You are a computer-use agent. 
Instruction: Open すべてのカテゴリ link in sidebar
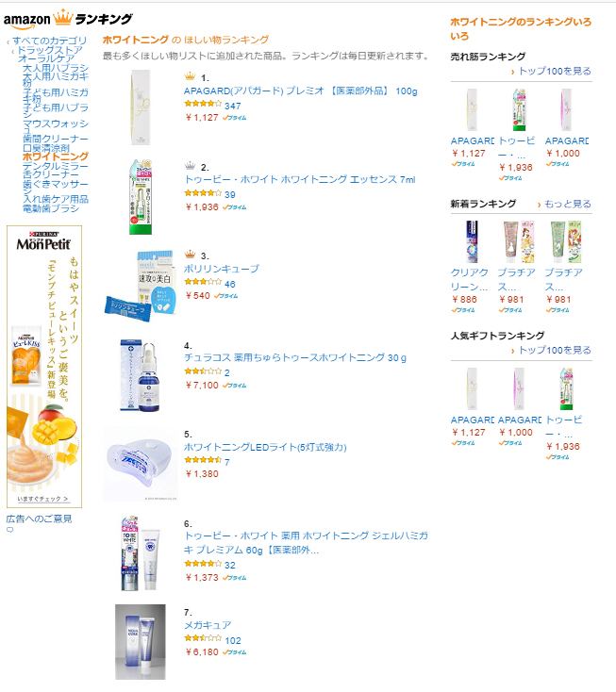tap(49, 41)
